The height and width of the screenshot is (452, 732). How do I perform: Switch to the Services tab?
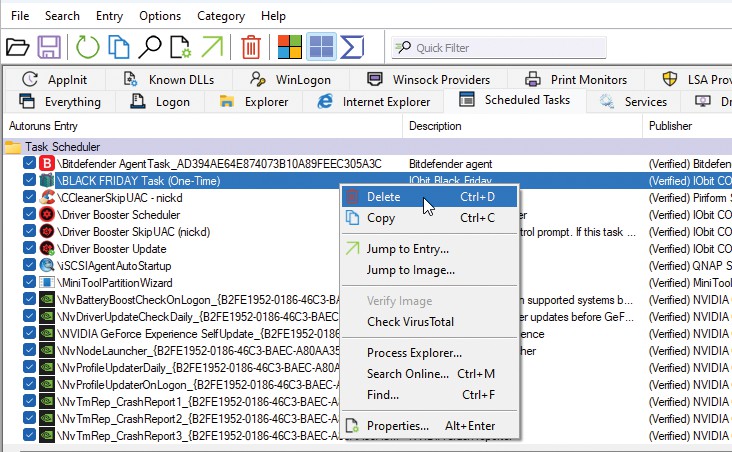(633, 101)
